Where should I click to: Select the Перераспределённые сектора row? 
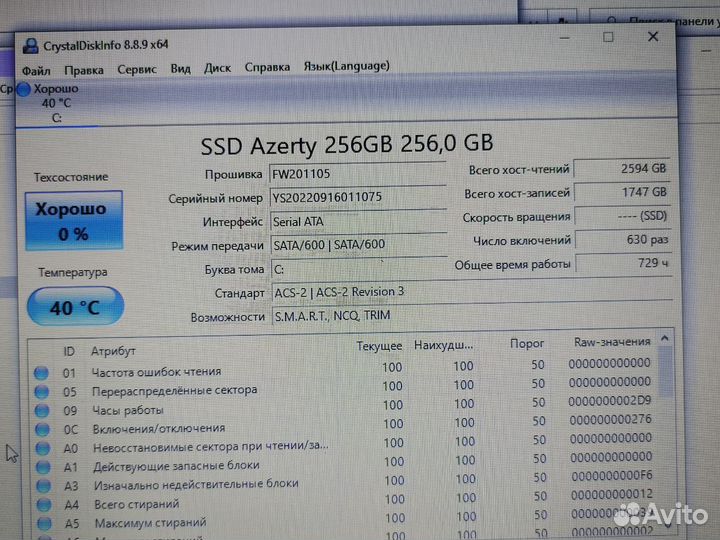(x=344, y=387)
